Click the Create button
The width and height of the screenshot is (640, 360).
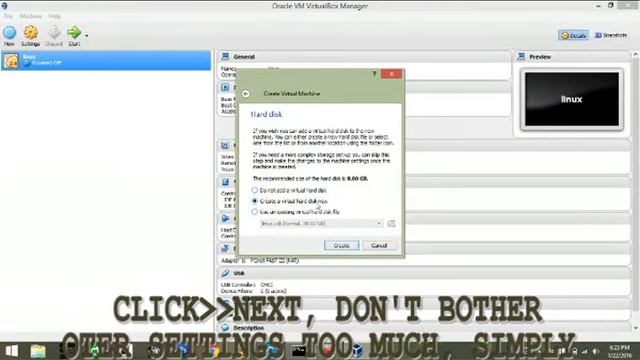342,245
